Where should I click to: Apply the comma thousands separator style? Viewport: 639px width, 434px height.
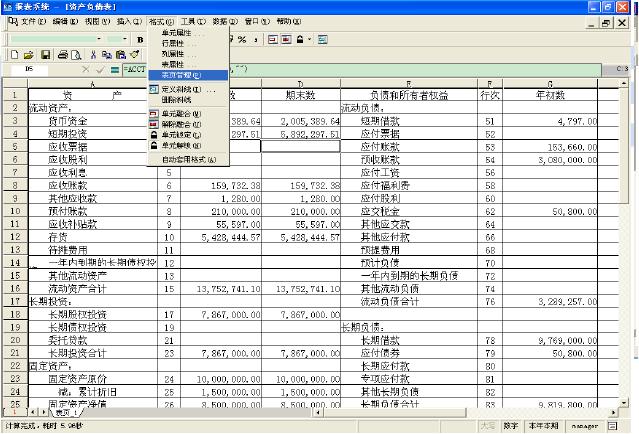tap(256, 40)
